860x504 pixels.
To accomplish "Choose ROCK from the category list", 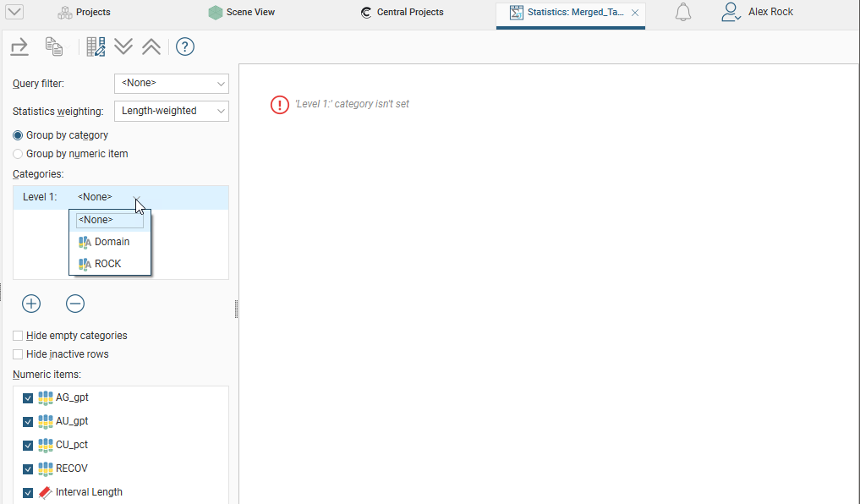I will point(107,264).
